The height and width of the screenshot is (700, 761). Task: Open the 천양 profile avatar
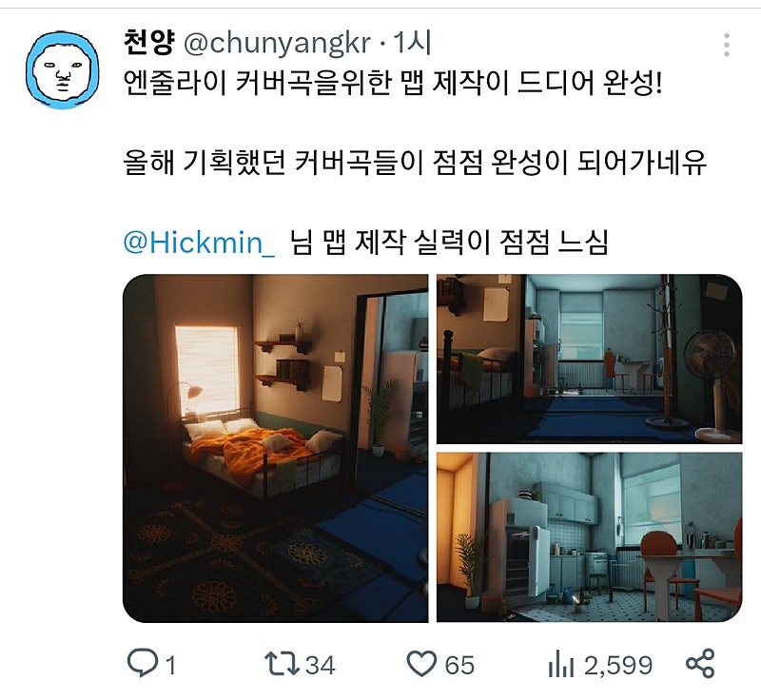coord(62,70)
